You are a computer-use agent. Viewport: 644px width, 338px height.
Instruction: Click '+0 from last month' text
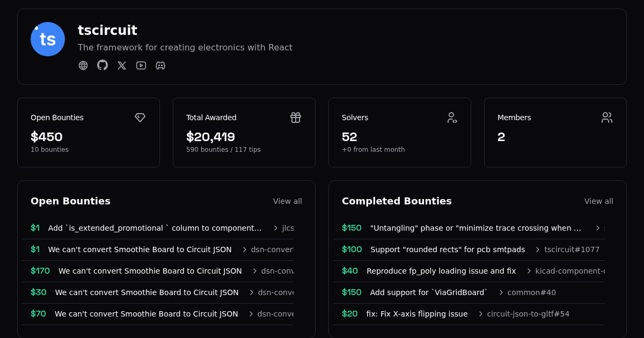(x=374, y=150)
